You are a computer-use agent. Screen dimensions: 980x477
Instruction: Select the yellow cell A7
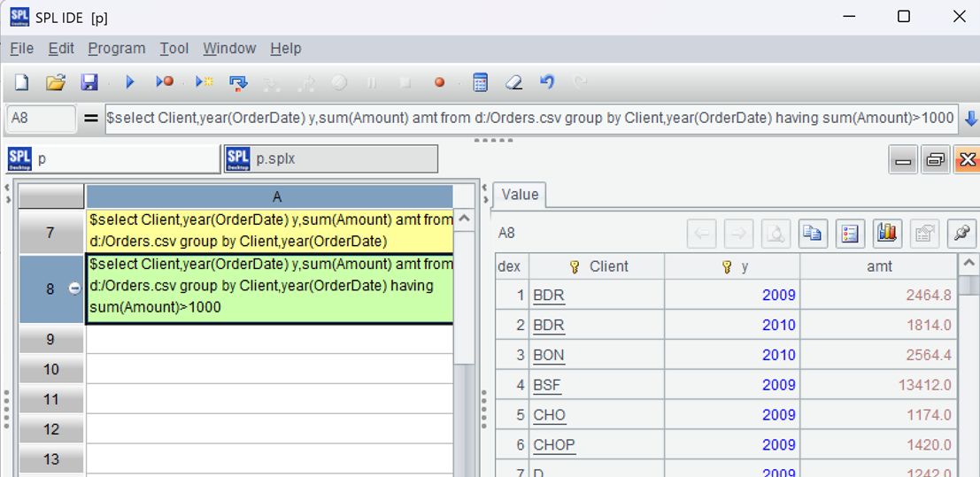[270, 231]
